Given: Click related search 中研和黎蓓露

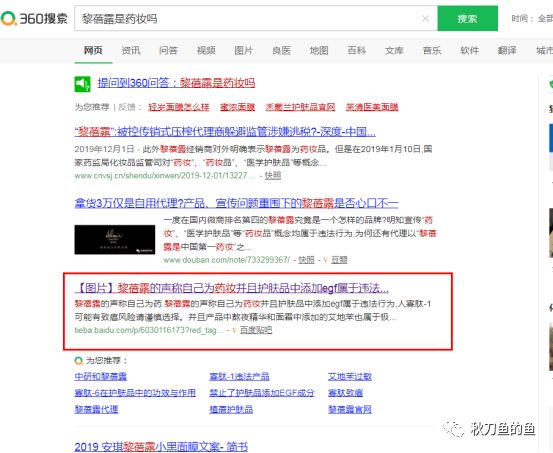Looking at the screenshot, I should [101, 376].
